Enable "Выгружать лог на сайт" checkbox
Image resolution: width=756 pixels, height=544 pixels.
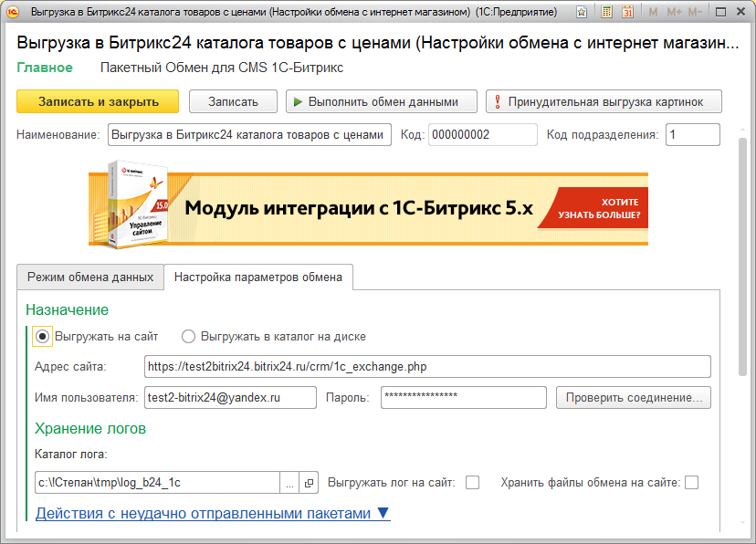[x=473, y=482]
